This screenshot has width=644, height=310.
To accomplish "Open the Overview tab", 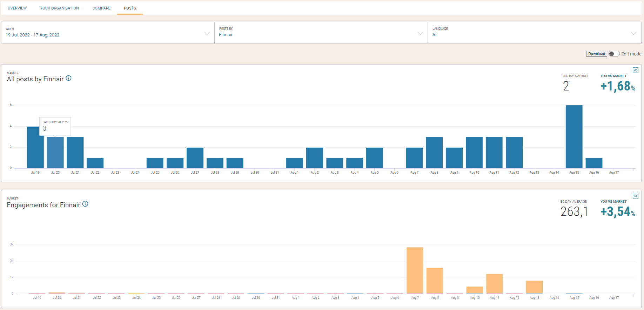I will (x=17, y=8).
